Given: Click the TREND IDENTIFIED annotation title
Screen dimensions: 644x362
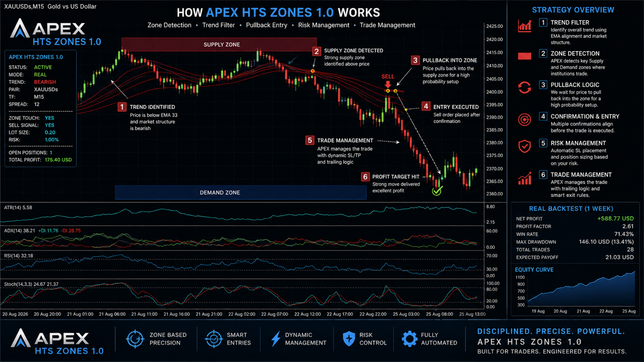Looking at the screenshot, I should point(153,107).
